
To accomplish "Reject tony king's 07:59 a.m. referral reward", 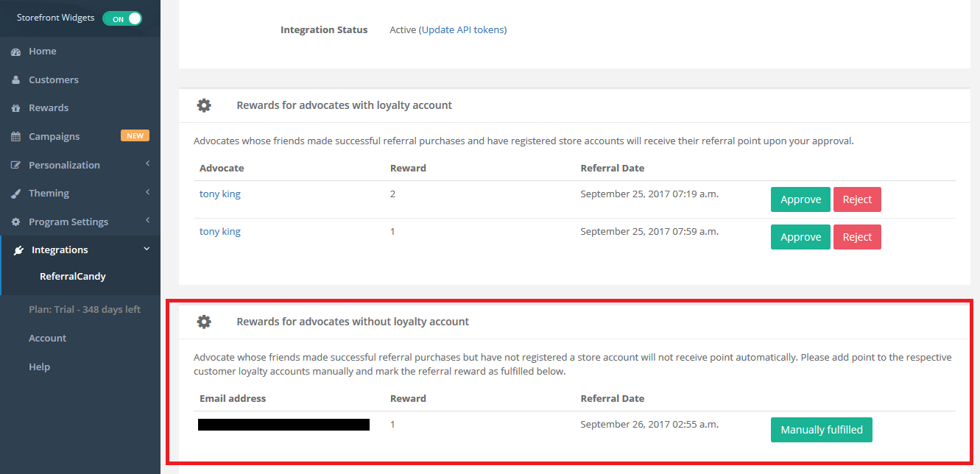I will point(857,237).
